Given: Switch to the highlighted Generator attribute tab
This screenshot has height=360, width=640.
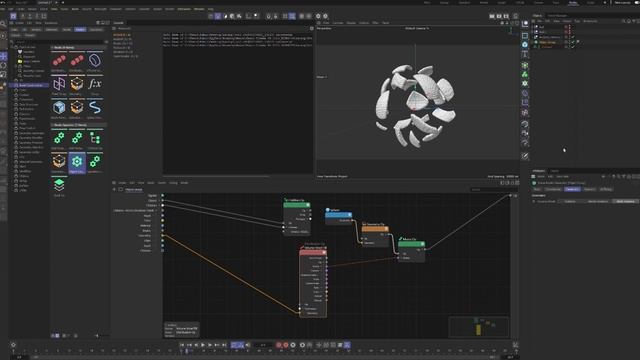Looking at the screenshot, I should coord(572,189).
